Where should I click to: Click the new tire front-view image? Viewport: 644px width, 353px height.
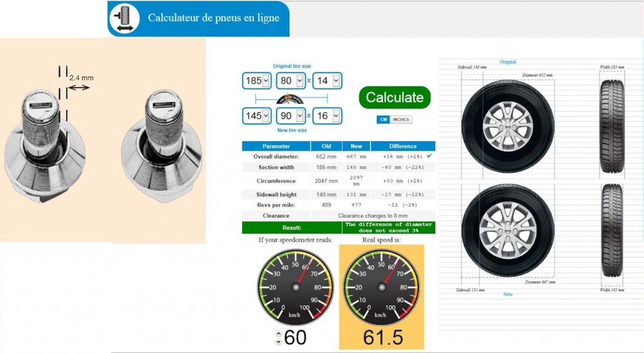point(508,230)
